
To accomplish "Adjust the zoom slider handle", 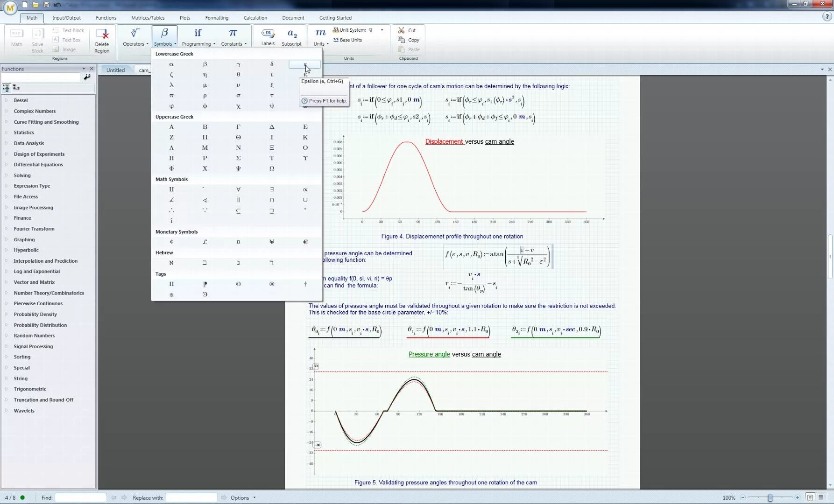I will click(x=770, y=498).
